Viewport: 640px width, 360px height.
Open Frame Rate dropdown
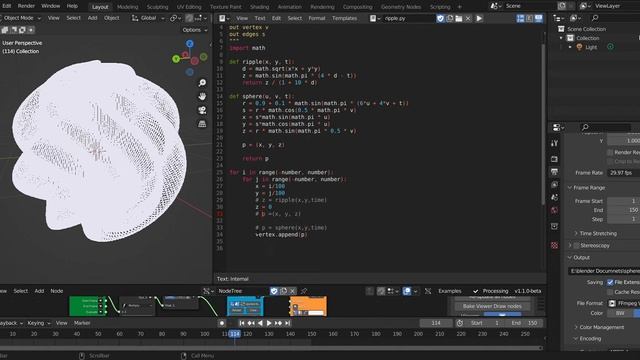pyautogui.click(x=624, y=173)
